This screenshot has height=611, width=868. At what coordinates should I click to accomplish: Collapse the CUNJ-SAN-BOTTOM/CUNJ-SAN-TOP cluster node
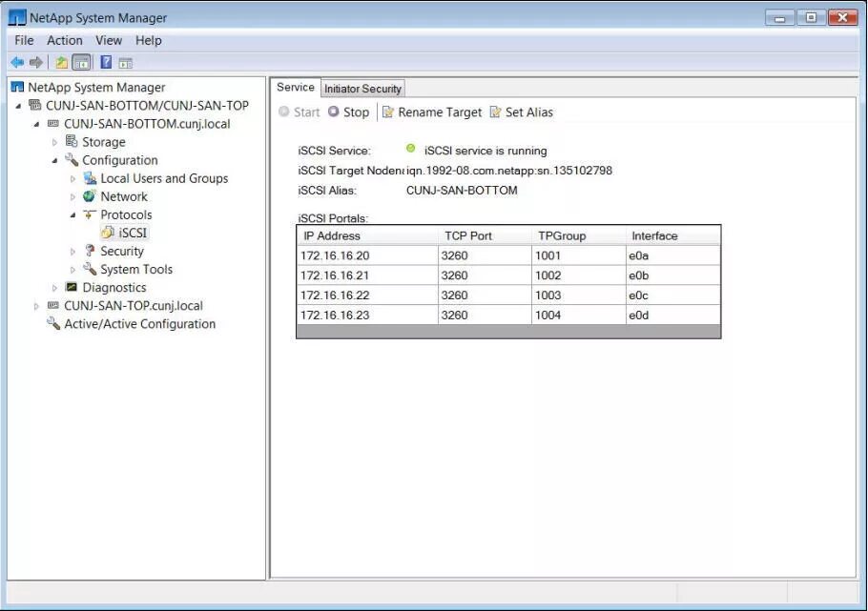(x=19, y=105)
